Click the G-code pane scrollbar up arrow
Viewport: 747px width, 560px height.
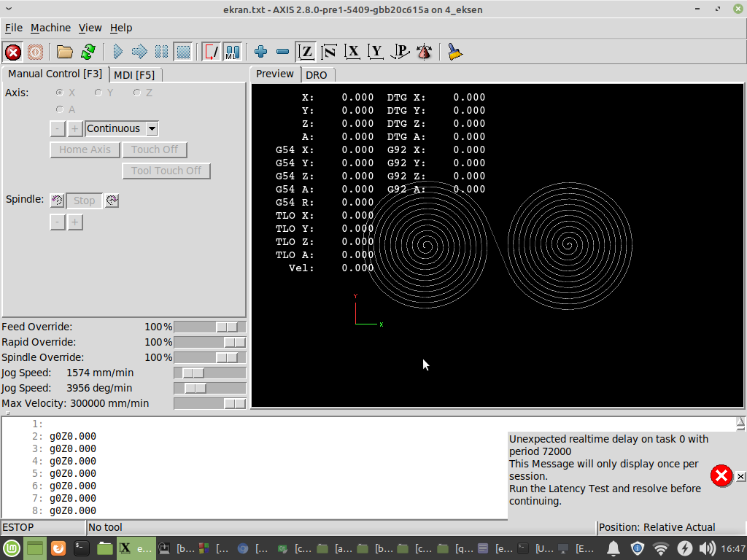[x=740, y=422]
